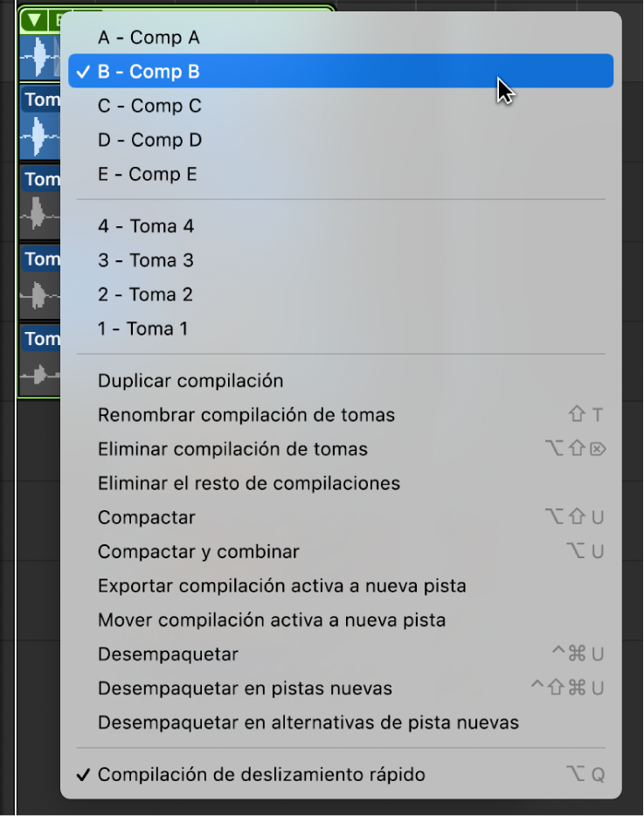Uncheck the checkmark beside "B - Comp B"
Viewport: 644px width, 816px height.
[81, 72]
